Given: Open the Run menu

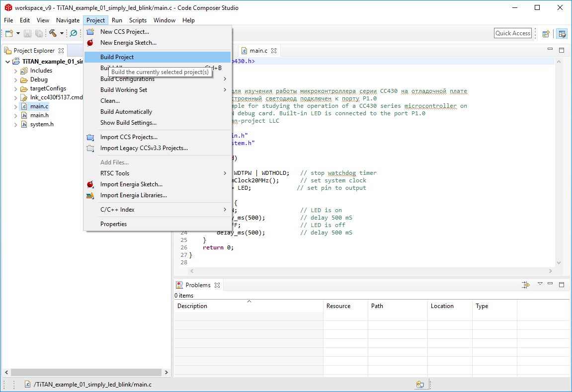Looking at the screenshot, I should point(117,20).
